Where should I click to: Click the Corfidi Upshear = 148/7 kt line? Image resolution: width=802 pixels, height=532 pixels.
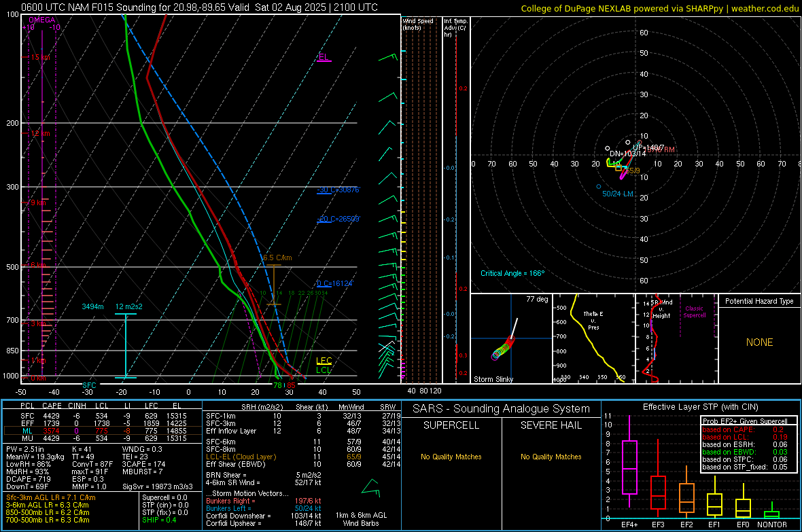click(x=264, y=523)
